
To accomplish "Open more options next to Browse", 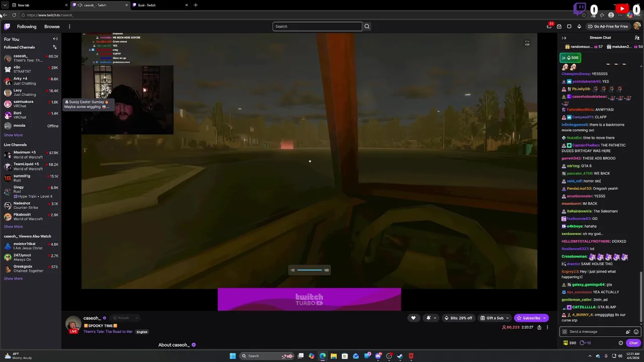I will (69, 27).
